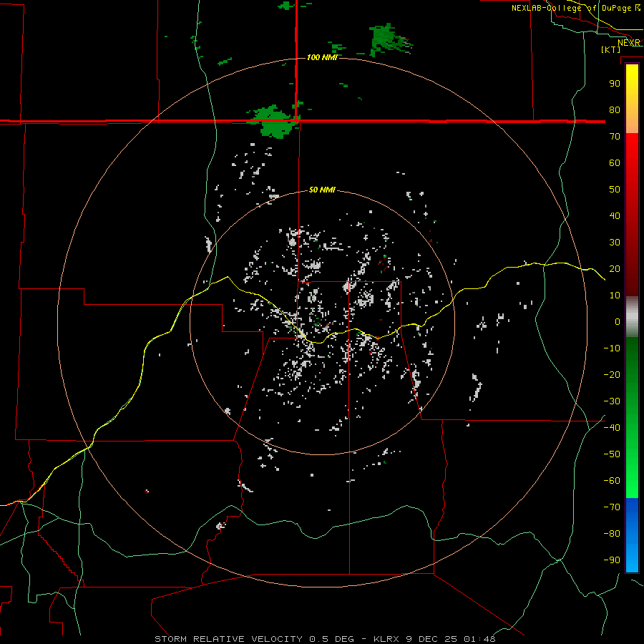Click the Storm Relative Velocity product caption

tap(325, 639)
